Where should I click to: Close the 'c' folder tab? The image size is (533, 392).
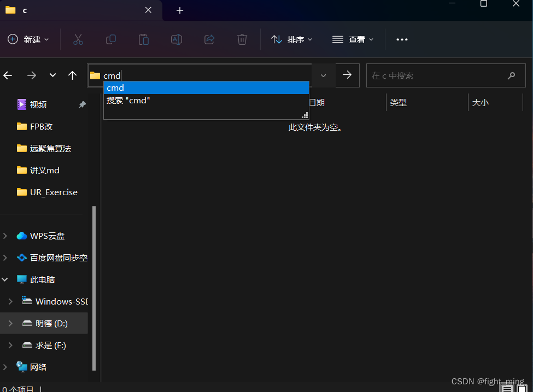[x=148, y=10]
